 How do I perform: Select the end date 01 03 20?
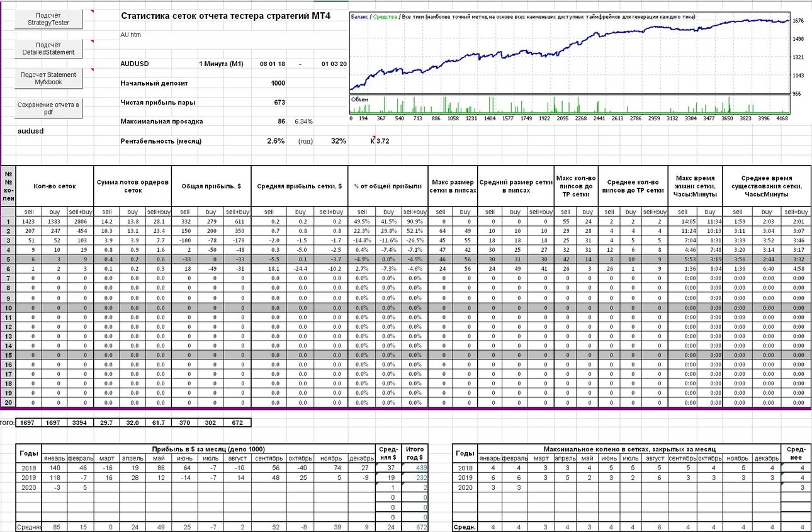point(334,64)
